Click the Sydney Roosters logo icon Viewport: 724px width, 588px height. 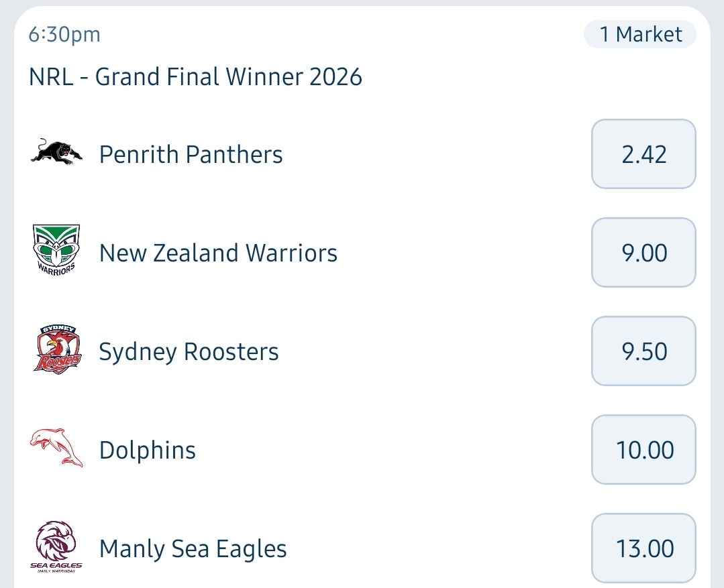point(57,349)
